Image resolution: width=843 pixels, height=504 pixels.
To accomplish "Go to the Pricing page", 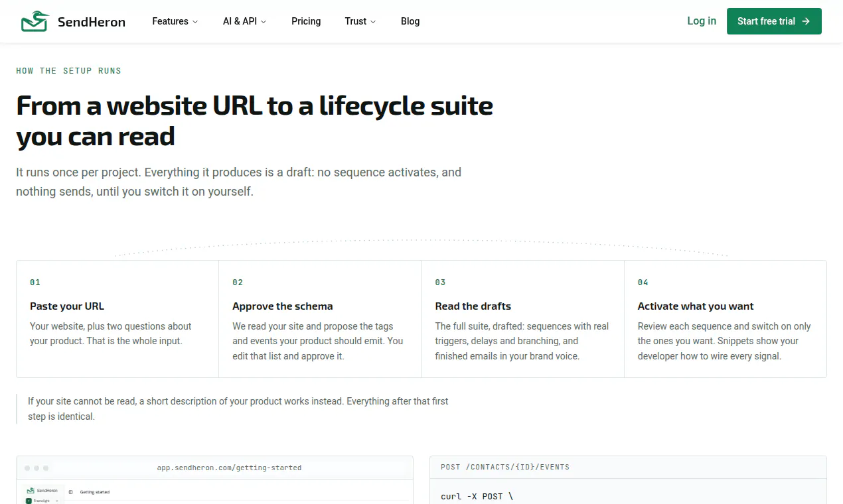I will [x=306, y=21].
